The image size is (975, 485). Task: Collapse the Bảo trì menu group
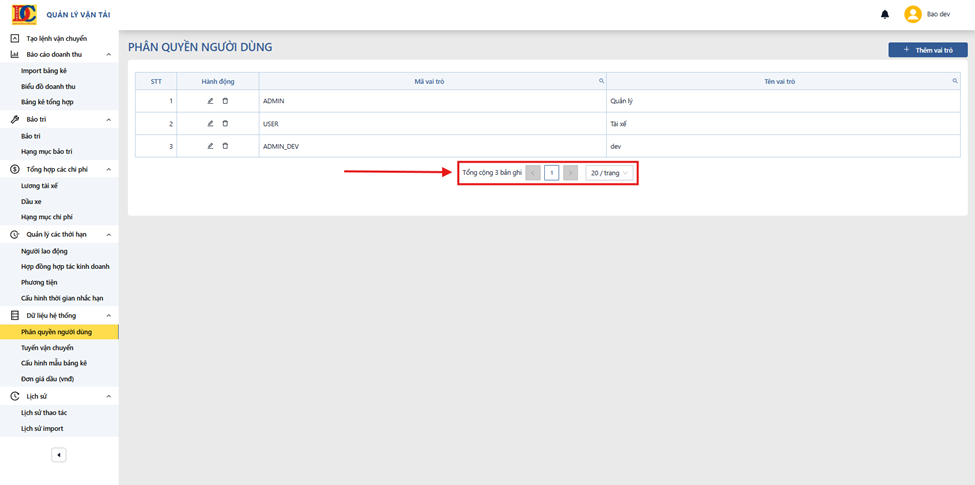[x=108, y=119]
